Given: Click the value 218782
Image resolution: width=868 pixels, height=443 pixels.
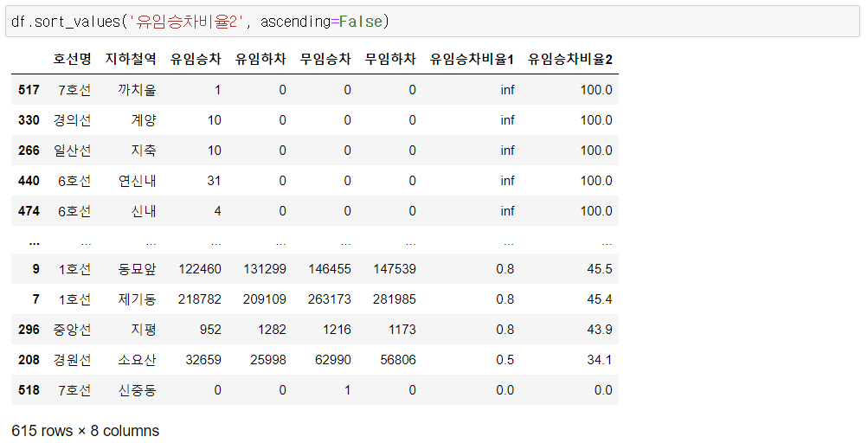Looking at the screenshot, I should pyautogui.click(x=200, y=299).
